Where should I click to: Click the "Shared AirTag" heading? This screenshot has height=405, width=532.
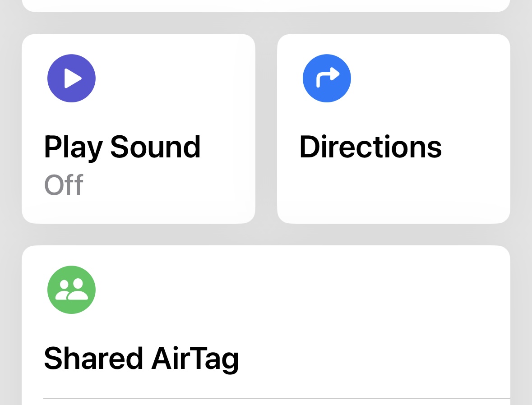click(x=141, y=358)
